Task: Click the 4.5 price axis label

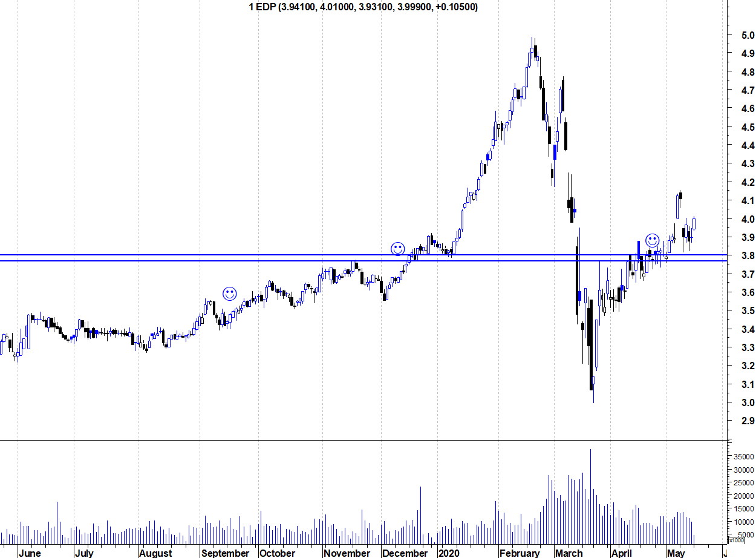Action: point(748,127)
